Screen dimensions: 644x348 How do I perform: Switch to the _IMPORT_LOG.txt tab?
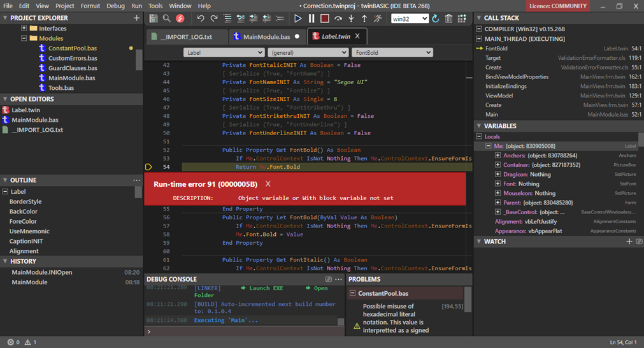tap(187, 36)
